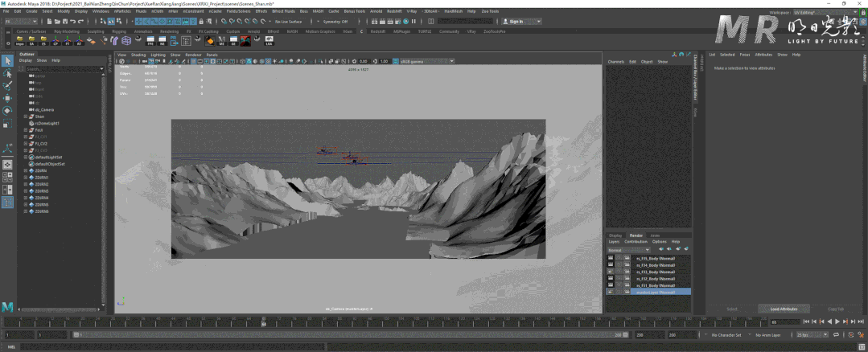Open the Create menu
The height and width of the screenshot is (352, 868).
click(31, 11)
